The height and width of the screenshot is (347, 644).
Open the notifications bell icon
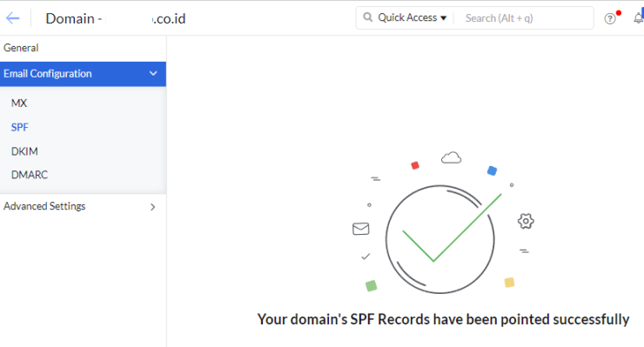(638, 18)
